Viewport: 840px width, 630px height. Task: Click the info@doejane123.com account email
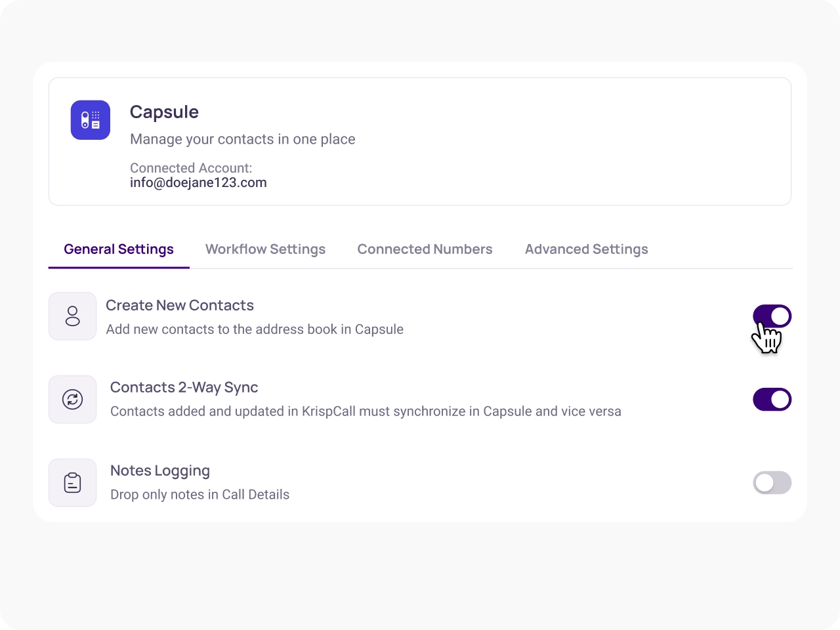[x=198, y=182]
